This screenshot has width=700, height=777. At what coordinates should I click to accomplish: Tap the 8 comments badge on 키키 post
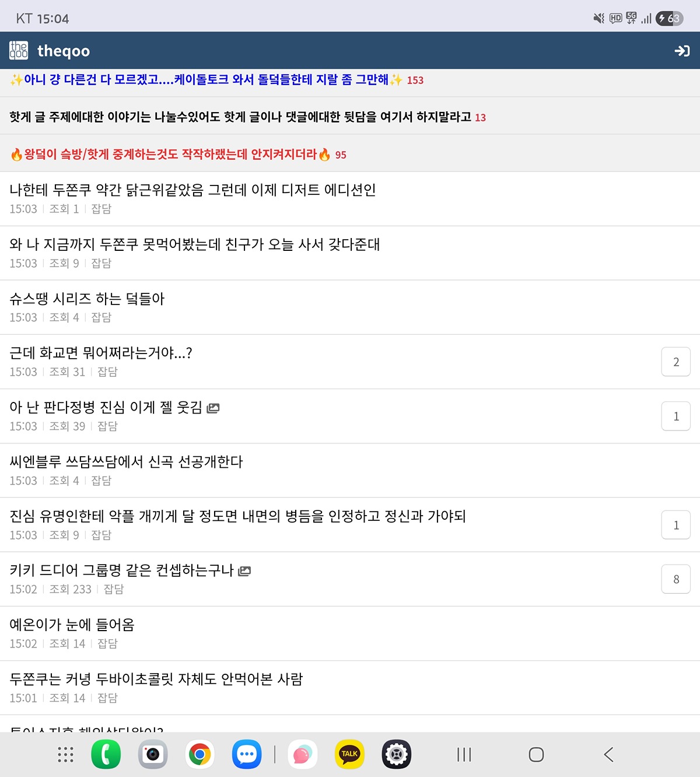pos(675,579)
